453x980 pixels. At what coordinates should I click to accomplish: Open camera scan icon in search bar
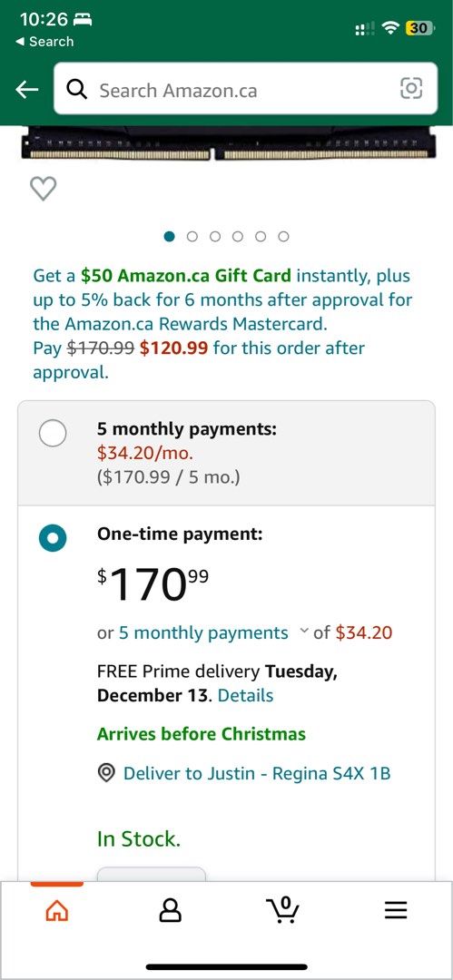[x=411, y=89]
